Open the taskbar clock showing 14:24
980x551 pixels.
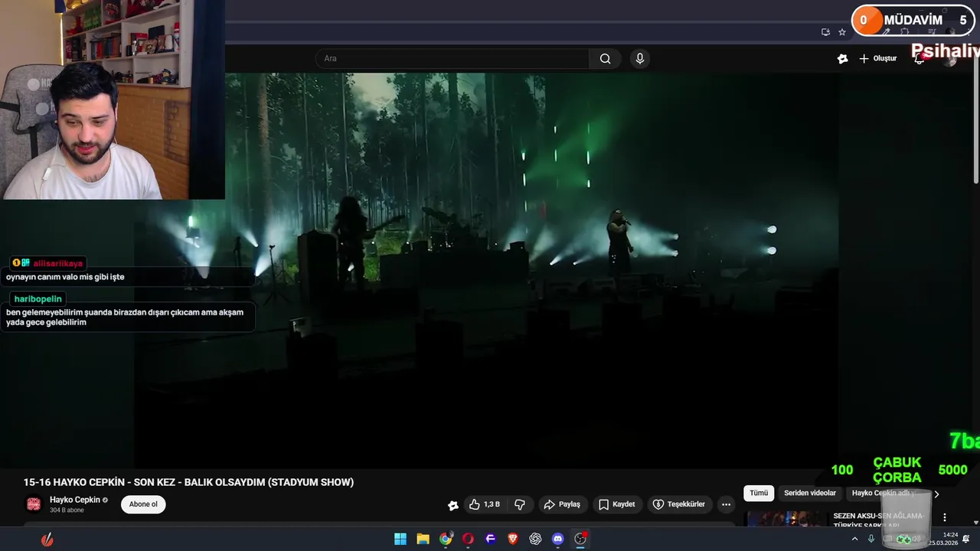[943, 539]
